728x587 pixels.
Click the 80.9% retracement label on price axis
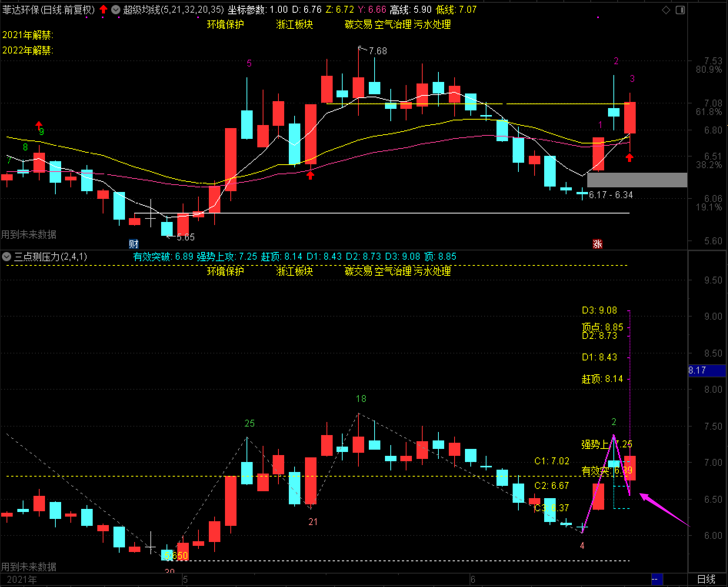coord(709,70)
